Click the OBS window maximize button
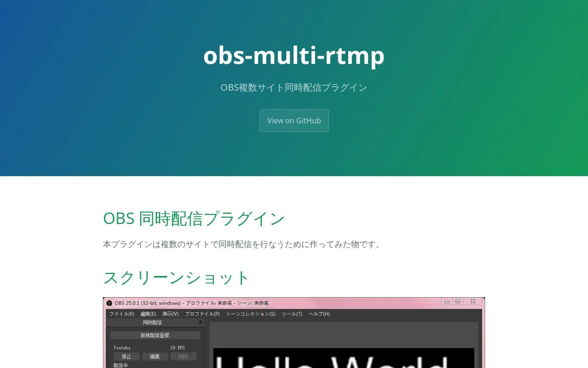588x368 pixels. (x=458, y=301)
